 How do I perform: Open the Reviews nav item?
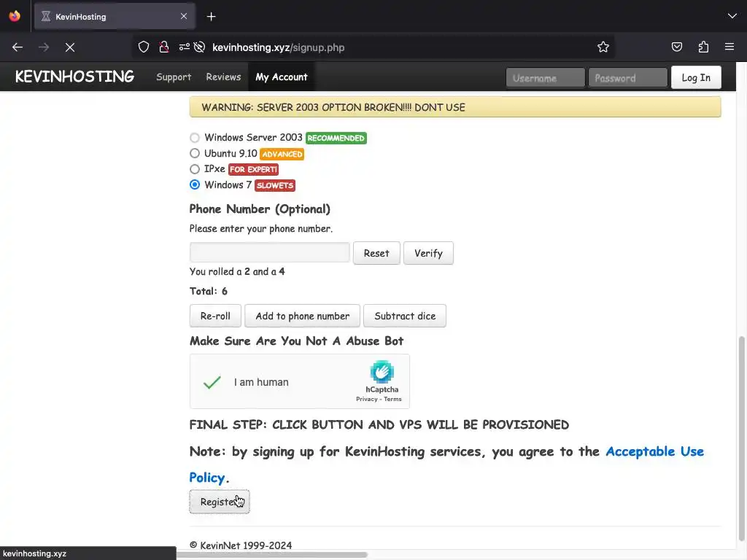pyautogui.click(x=223, y=77)
